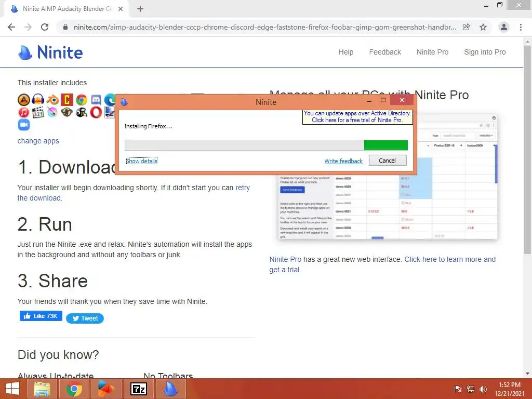The image size is (532, 399).
Task: Go to Ninite Pro in header
Action: (432, 52)
